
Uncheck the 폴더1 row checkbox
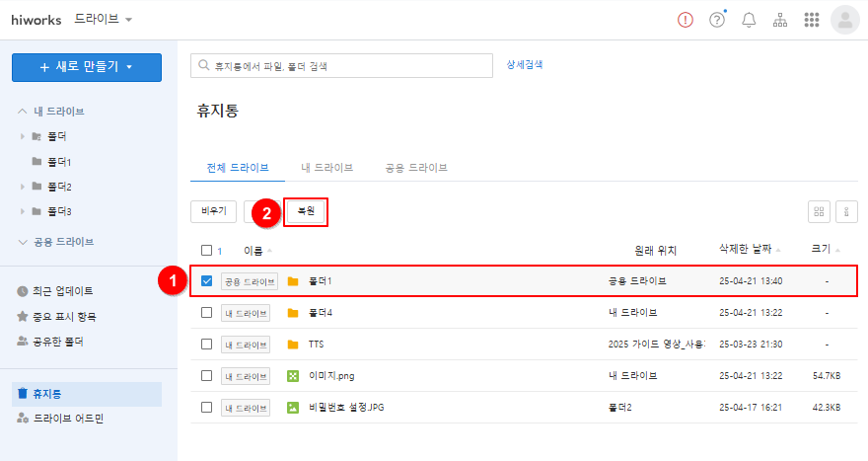pyautogui.click(x=206, y=281)
